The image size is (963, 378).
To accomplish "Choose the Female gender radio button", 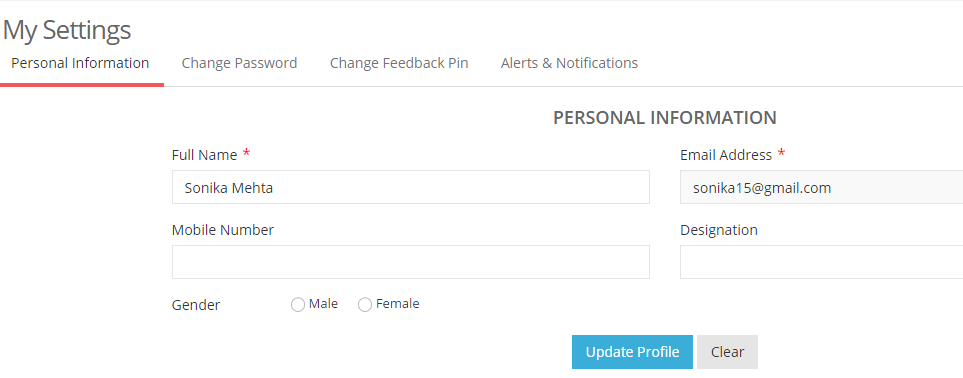I will click(365, 305).
